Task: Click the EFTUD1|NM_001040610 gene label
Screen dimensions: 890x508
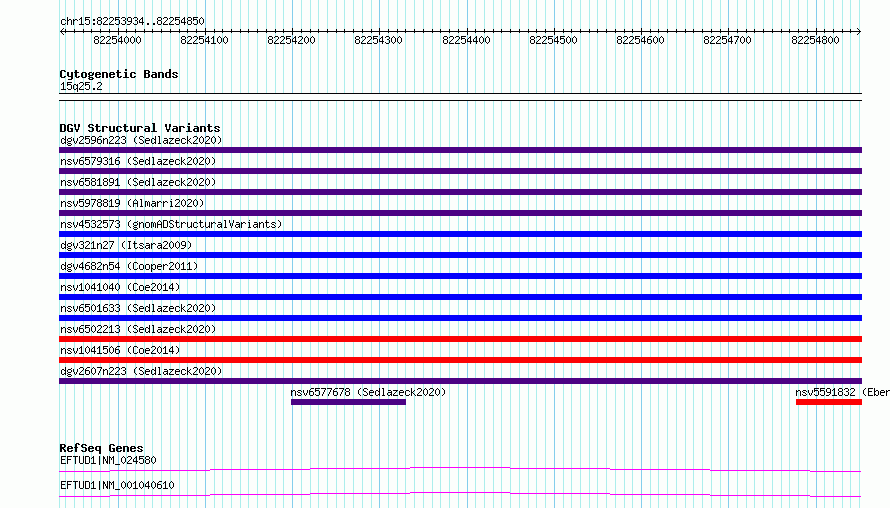Action: point(117,485)
